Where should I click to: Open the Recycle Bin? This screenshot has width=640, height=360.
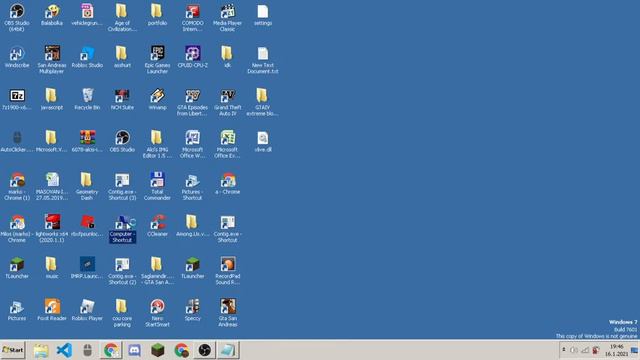click(x=87, y=99)
